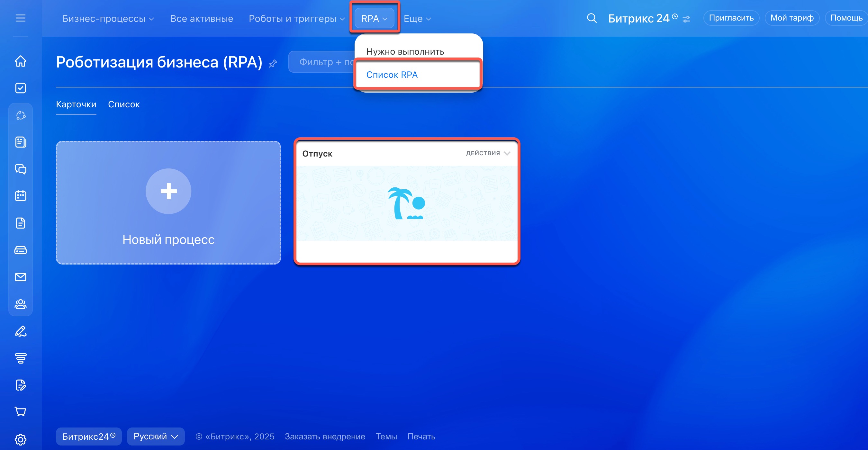Click the shopping cart icon

click(x=21, y=412)
